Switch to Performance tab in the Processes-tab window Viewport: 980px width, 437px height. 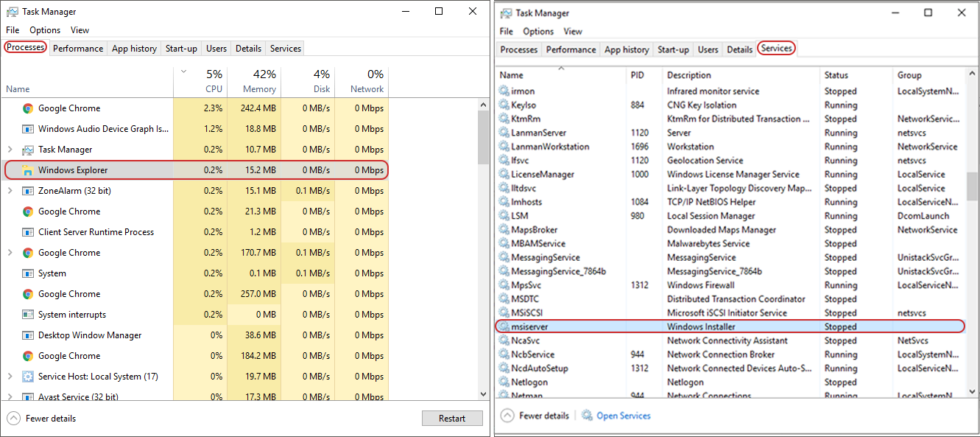click(78, 49)
